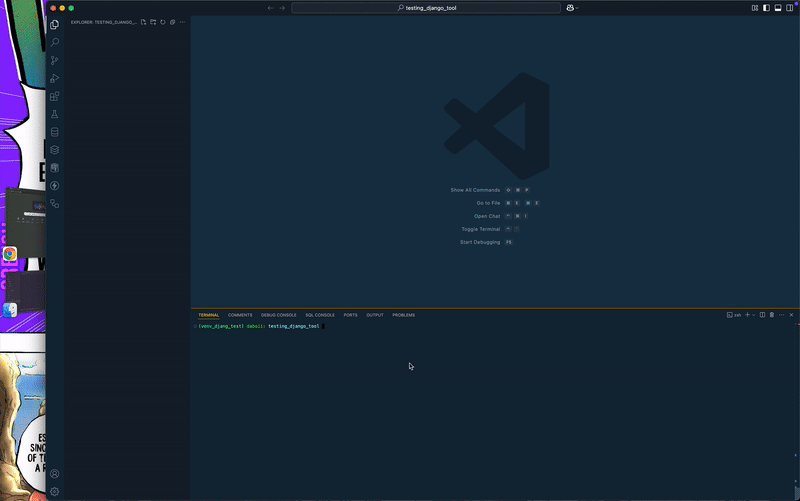Create a new folder in Explorer

(x=153, y=22)
